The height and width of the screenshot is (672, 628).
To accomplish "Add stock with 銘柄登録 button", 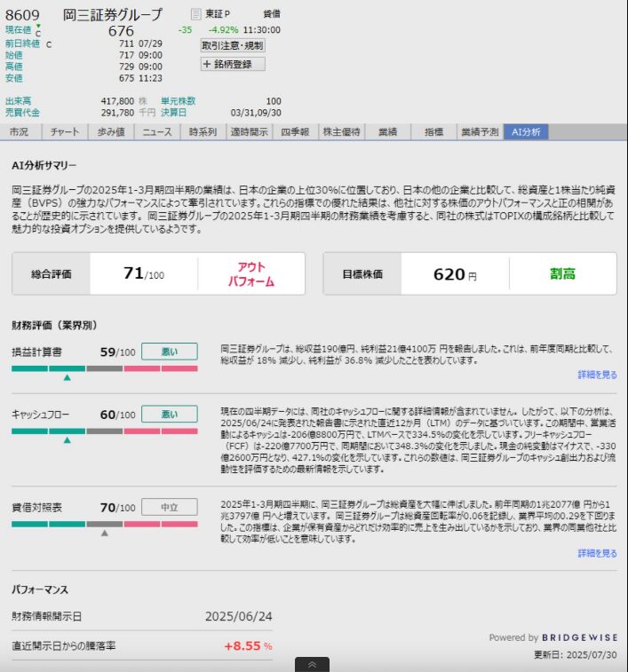I will (233, 64).
